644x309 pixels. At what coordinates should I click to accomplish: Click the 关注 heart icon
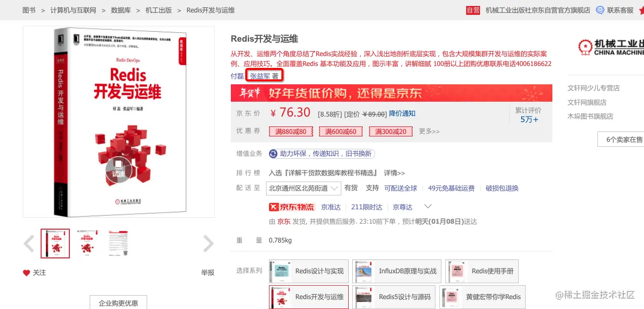tap(26, 273)
